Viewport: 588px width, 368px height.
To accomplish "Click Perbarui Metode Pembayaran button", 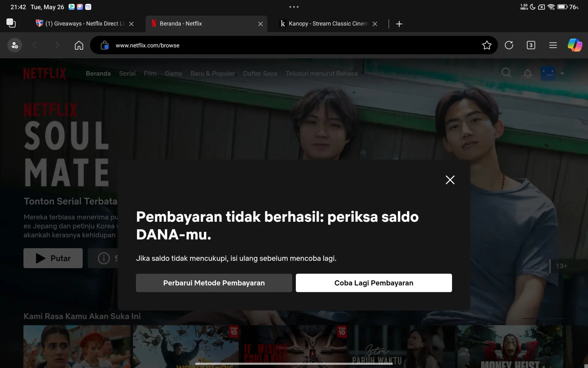I will (214, 283).
